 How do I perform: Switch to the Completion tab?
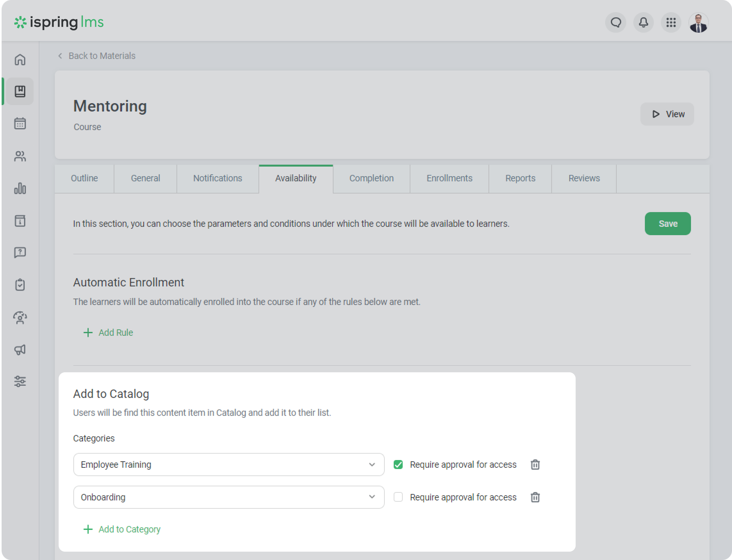tap(371, 178)
